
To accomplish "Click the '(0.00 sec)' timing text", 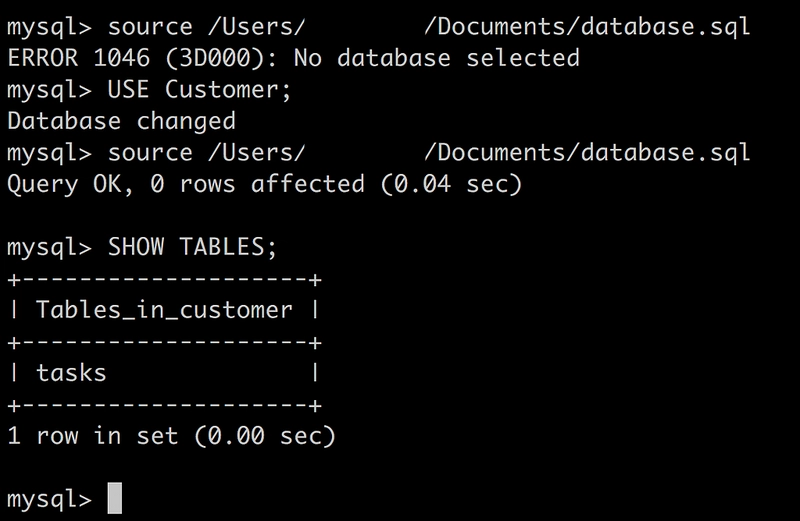I will 265,436.
